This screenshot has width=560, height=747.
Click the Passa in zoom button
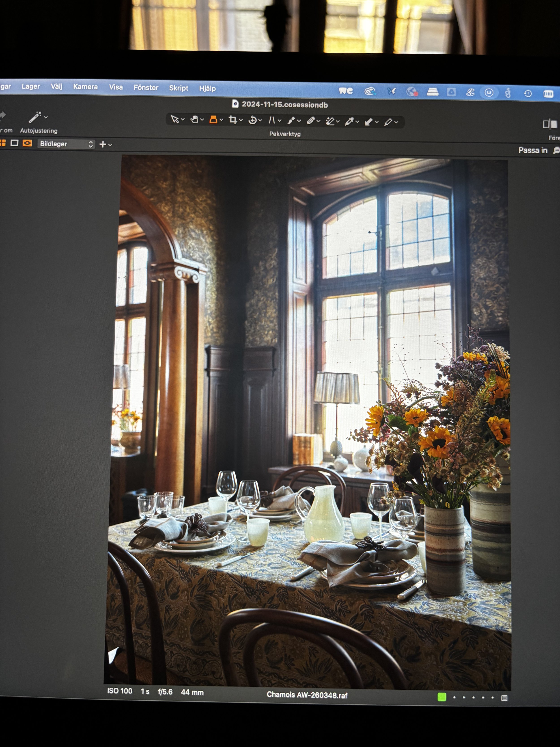(533, 150)
